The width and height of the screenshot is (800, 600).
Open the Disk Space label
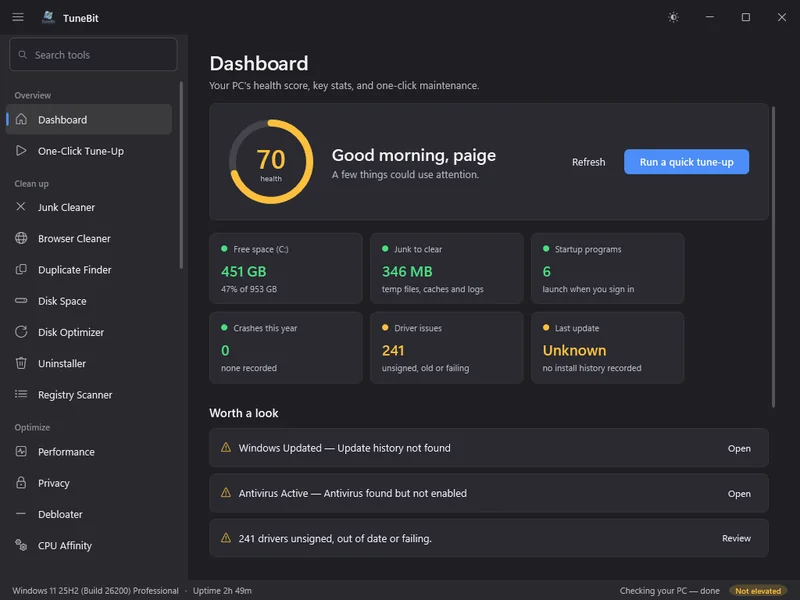(62, 301)
